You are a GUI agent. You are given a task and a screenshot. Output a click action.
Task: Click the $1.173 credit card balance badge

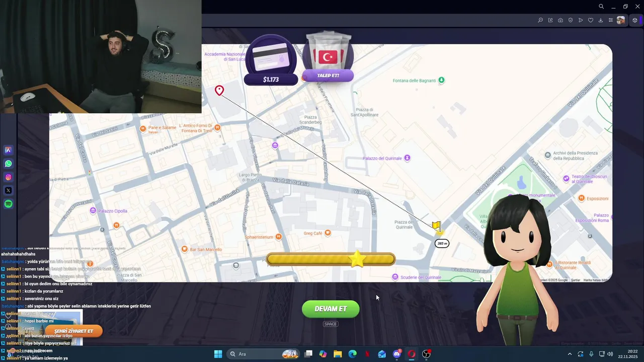coord(271,79)
